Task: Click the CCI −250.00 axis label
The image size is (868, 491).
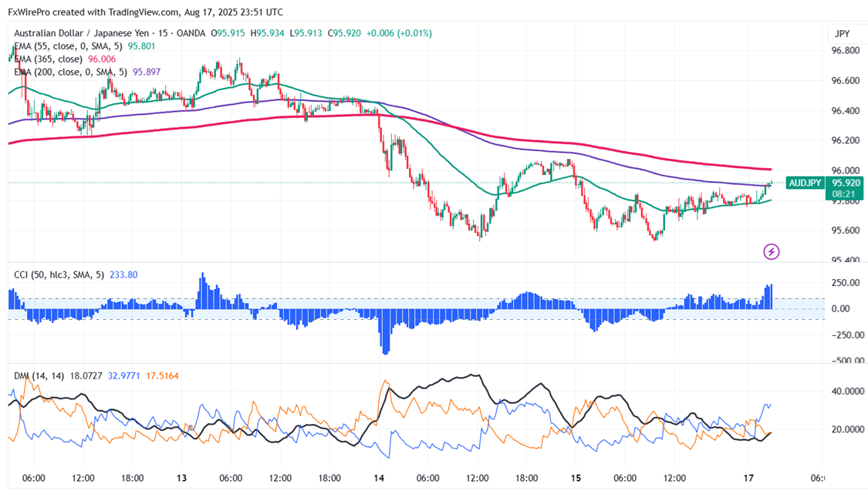Action: pos(847,335)
